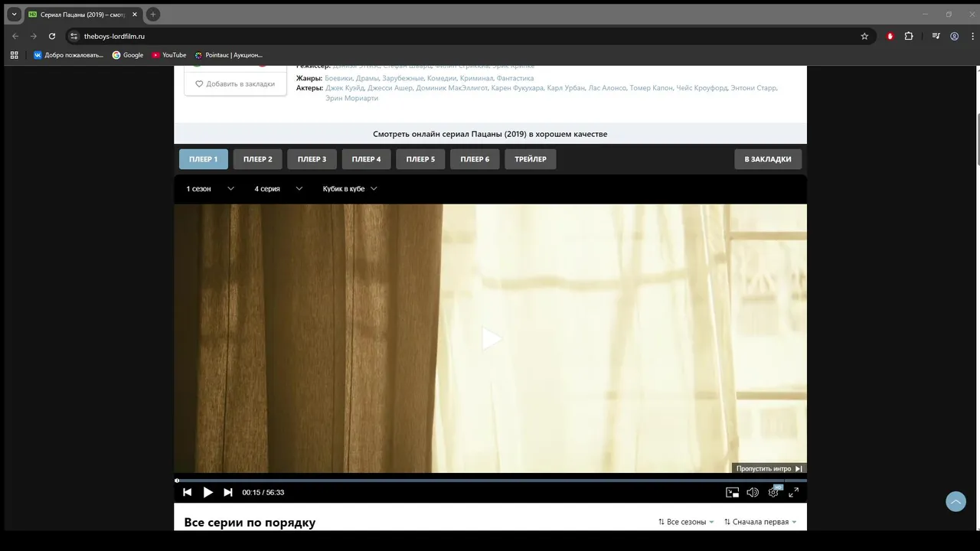Go forward in browser history
Screen dimensions: 980x551
[34, 36]
